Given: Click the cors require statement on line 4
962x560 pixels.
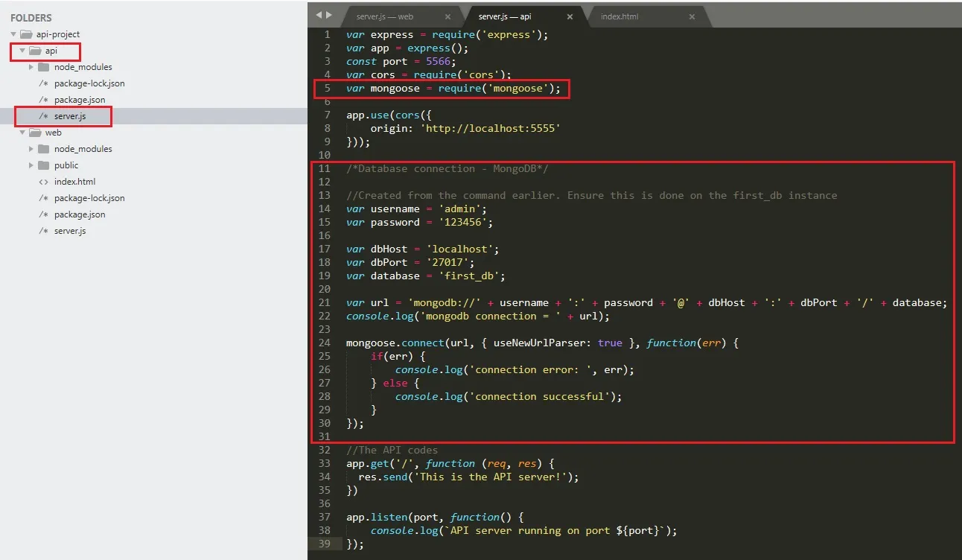Looking at the screenshot, I should click(x=429, y=74).
